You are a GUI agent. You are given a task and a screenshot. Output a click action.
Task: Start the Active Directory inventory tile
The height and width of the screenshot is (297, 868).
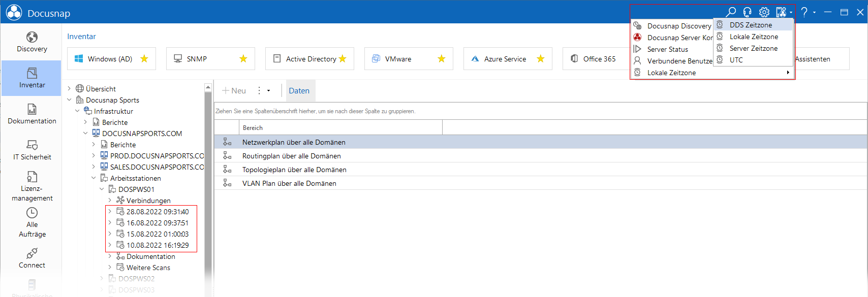[x=309, y=59]
